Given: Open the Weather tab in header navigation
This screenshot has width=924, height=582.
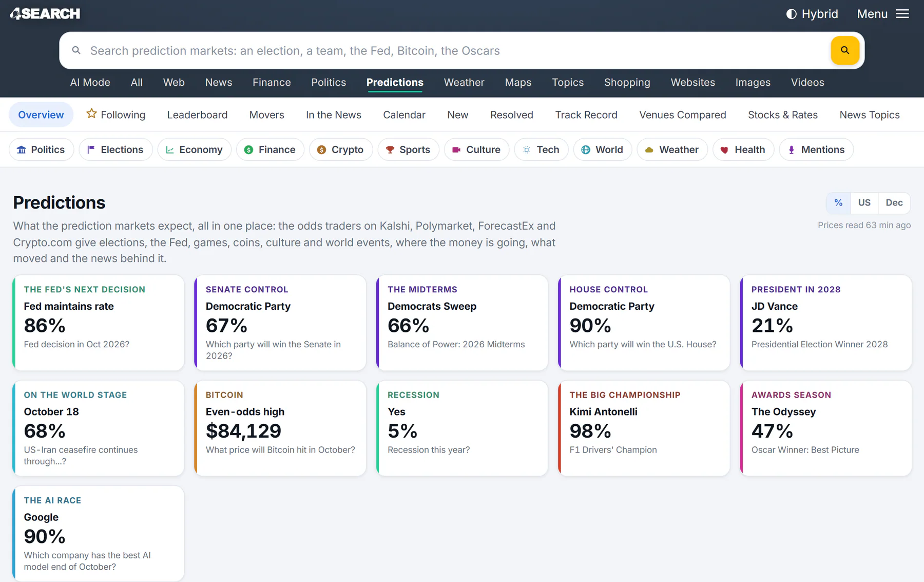Looking at the screenshot, I should pos(464,82).
